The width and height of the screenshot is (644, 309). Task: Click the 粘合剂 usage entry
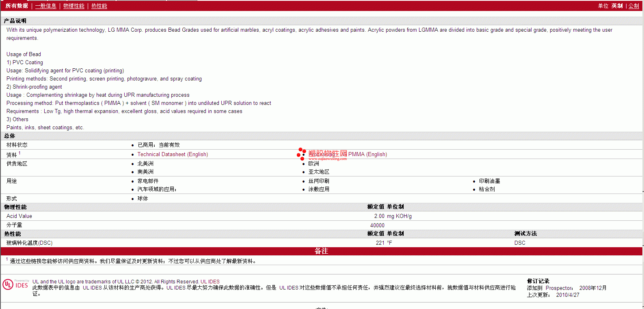(x=487, y=189)
